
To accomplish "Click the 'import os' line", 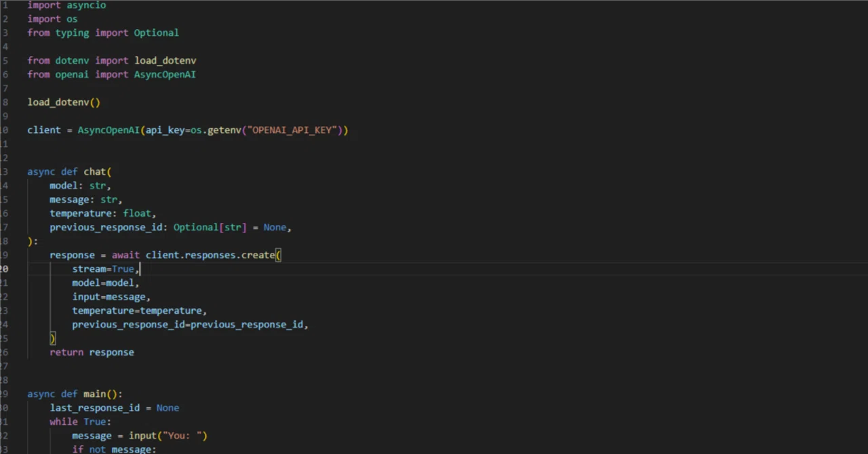I will 52,19.
